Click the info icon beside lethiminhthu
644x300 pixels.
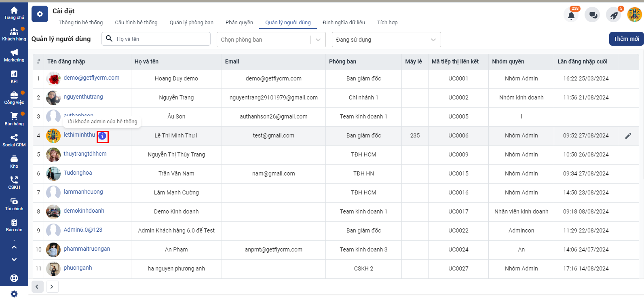click(x=103, y=137)
